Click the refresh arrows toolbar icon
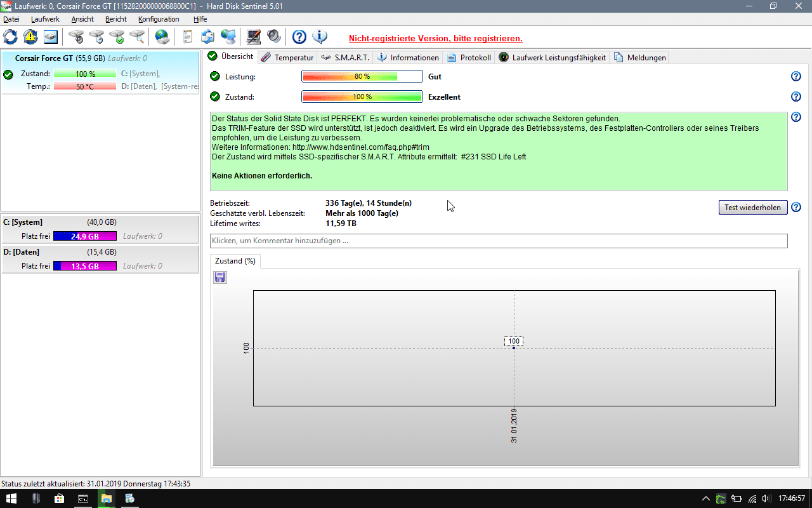 [10, 37]
